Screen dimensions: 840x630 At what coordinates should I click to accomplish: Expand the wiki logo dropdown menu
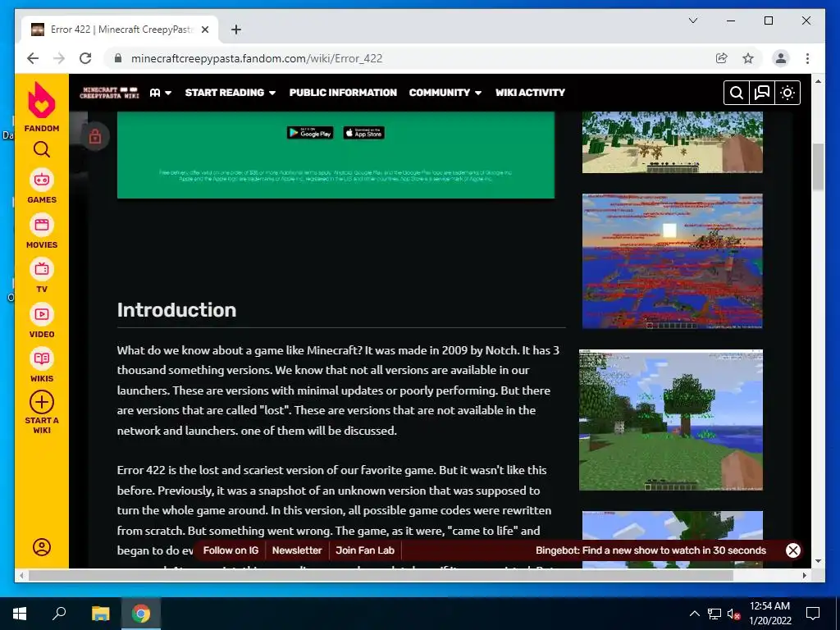tap(161, 93)
